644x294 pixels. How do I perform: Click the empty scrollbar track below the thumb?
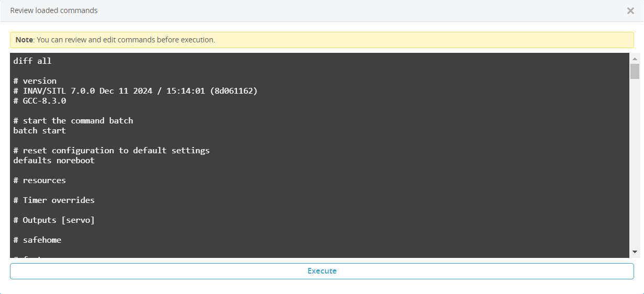tap(635, 167)
